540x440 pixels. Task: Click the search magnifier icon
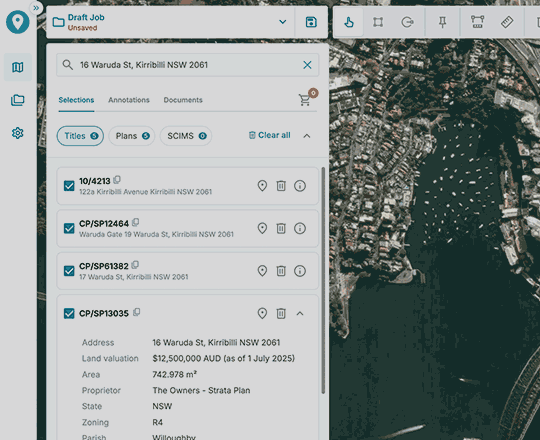[68, 65]
